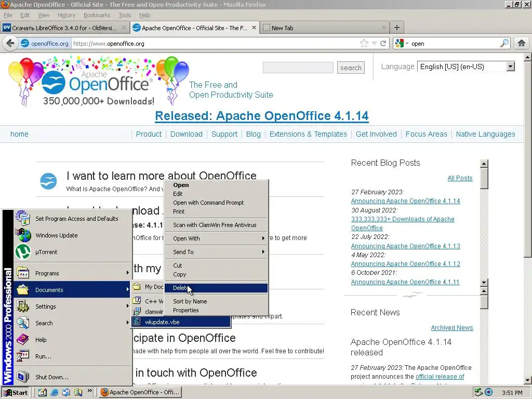This screenshot has width=532, height=399.
Task: Select wlupdate.vbe in the documents list
Action: (x=181, y=322)
